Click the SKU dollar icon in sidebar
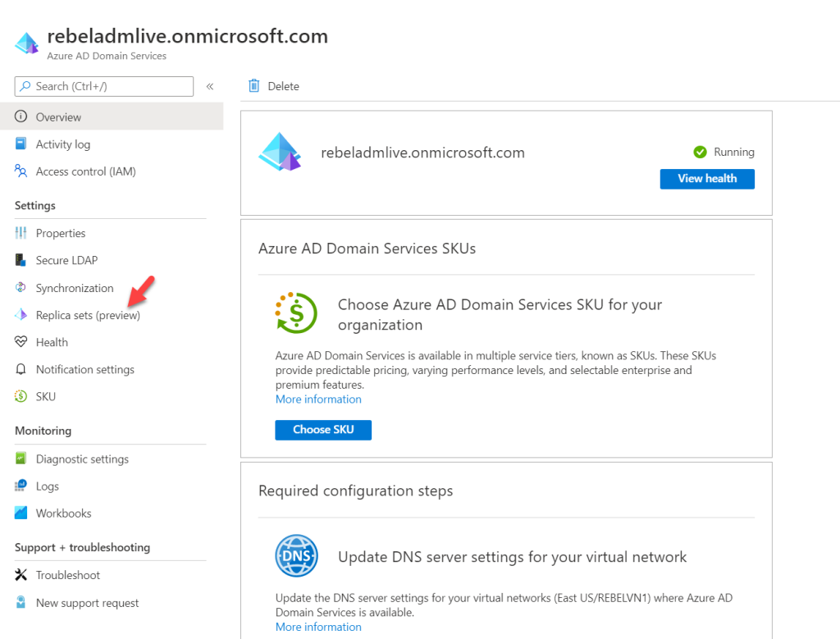The image size is (840, 639). coord(21,396)
